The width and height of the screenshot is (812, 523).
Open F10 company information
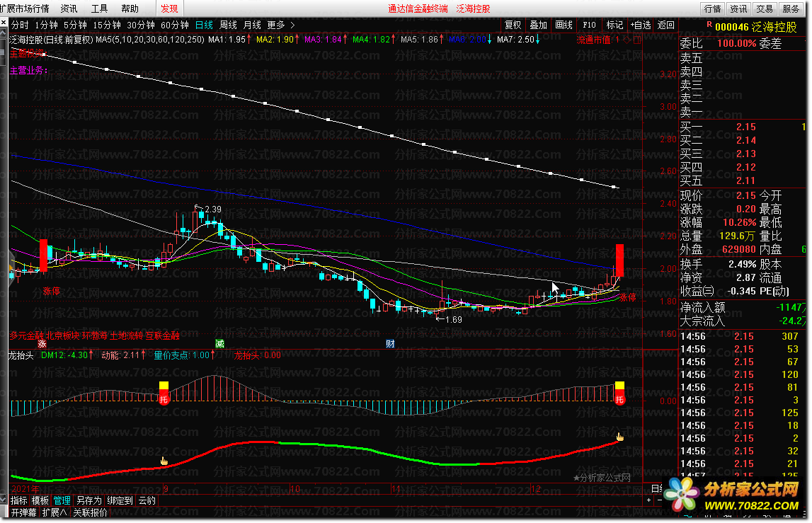(x=589, y=25)
